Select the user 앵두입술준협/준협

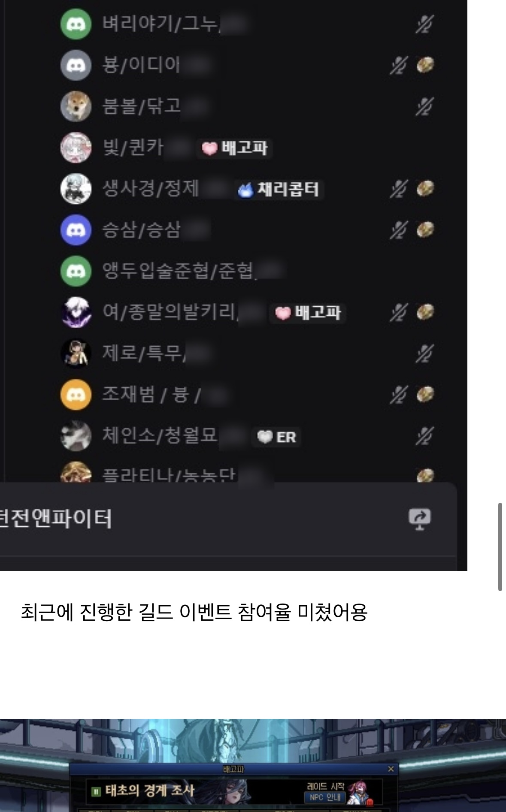pyautogui.click(x=178, y=271)
